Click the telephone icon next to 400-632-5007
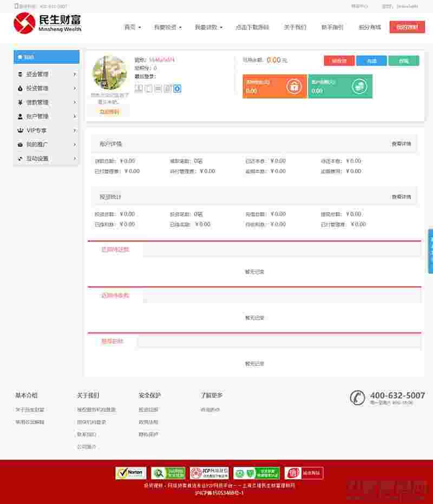This screenshot has width=433, height=504. [x=357, y=398]
